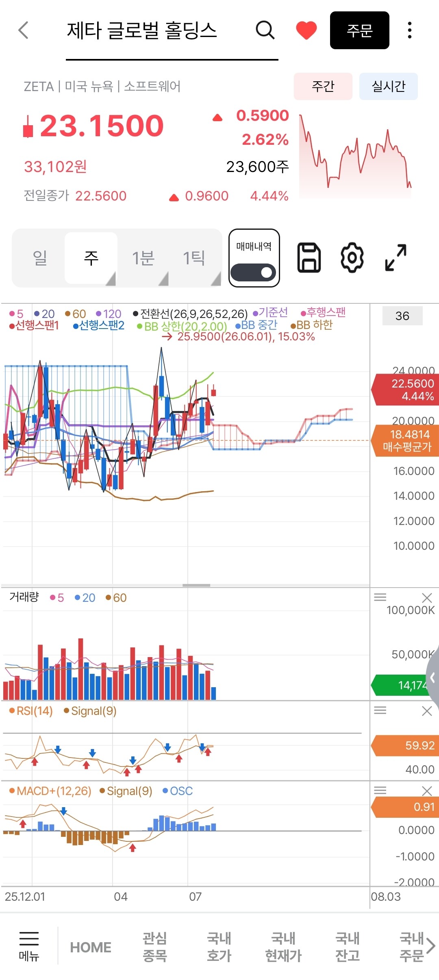Expand chart to fullscreen arrows icon
This screenshot has height=980, width=439.
coord(396,258)
